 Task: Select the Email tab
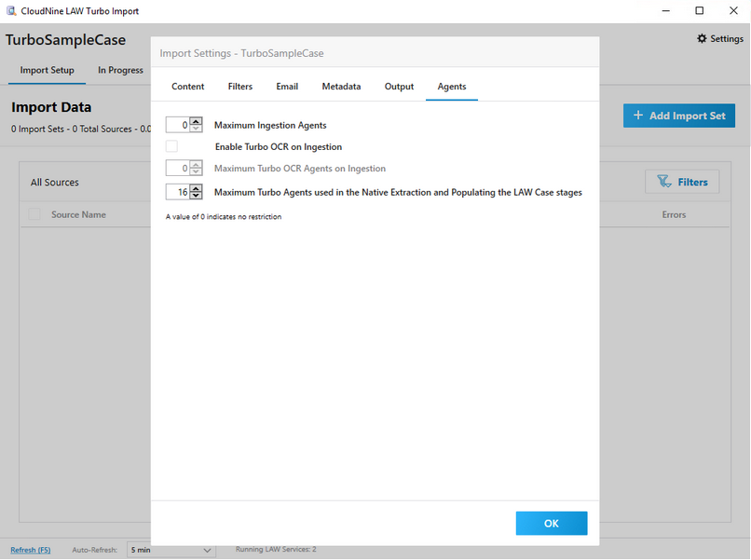pyautogui.click(x=286, y=86)
